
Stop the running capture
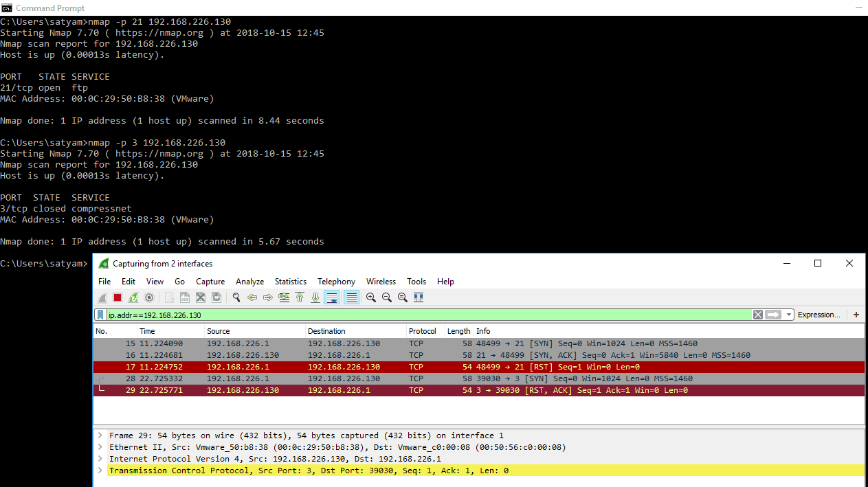coord(117,297)
